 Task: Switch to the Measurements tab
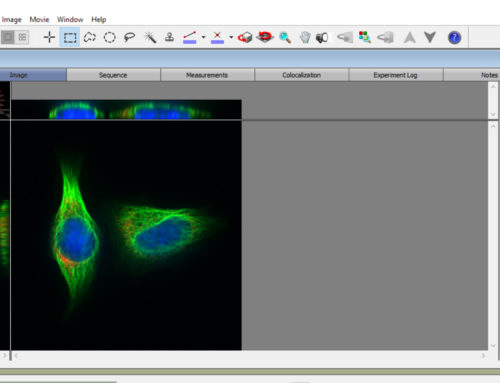click(207, 75)
